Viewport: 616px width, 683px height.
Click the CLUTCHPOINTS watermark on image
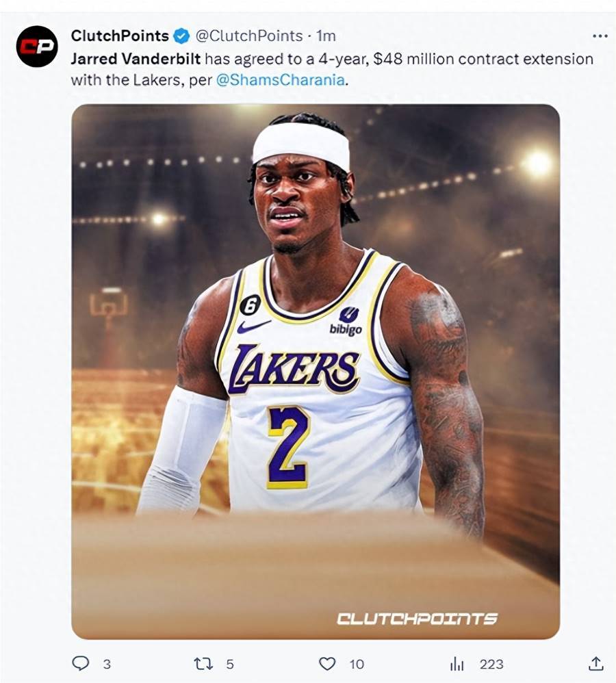tap(417, 618)
